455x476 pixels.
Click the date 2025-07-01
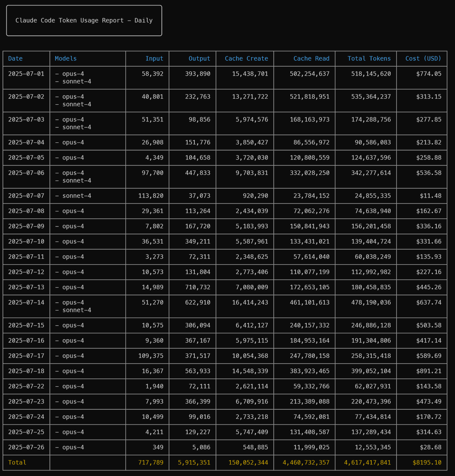(x=26, y=74)
